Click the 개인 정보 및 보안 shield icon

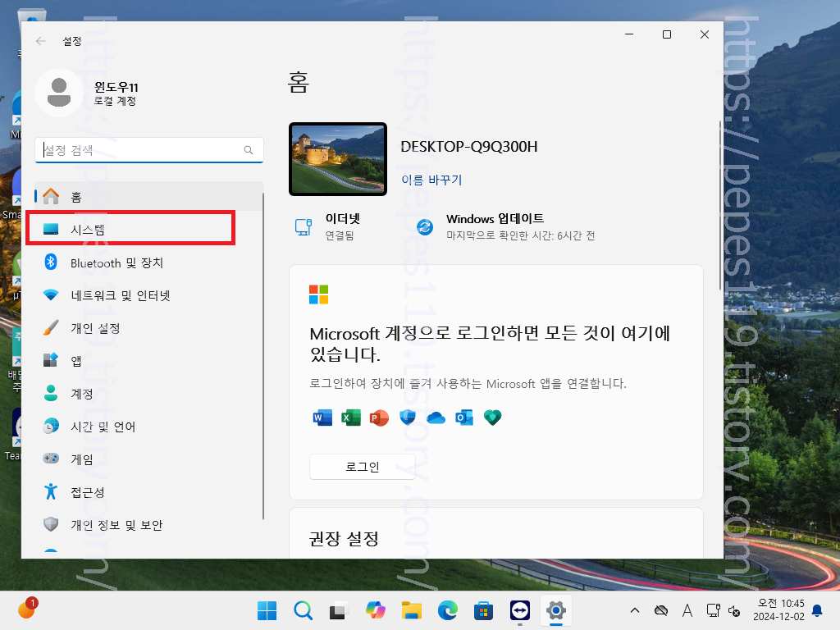51,524
